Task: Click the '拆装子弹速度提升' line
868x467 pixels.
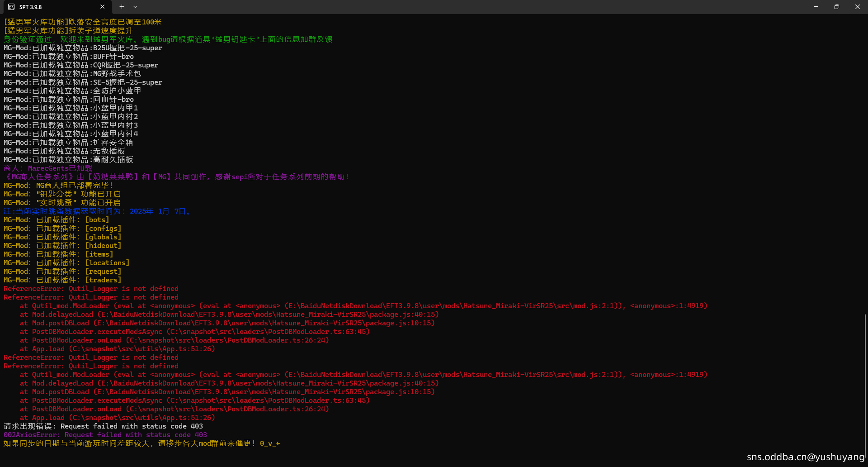Action: point(68,31)
